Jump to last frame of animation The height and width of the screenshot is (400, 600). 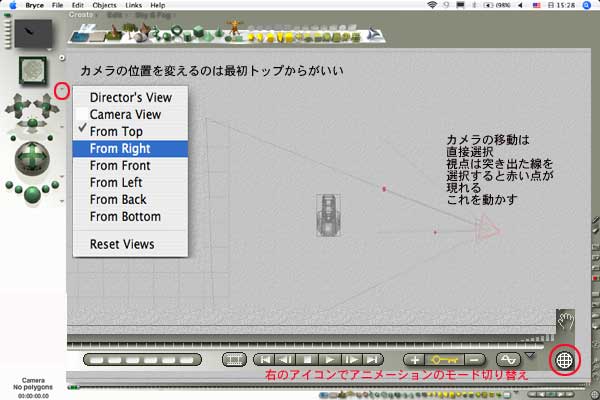[372, 360]
